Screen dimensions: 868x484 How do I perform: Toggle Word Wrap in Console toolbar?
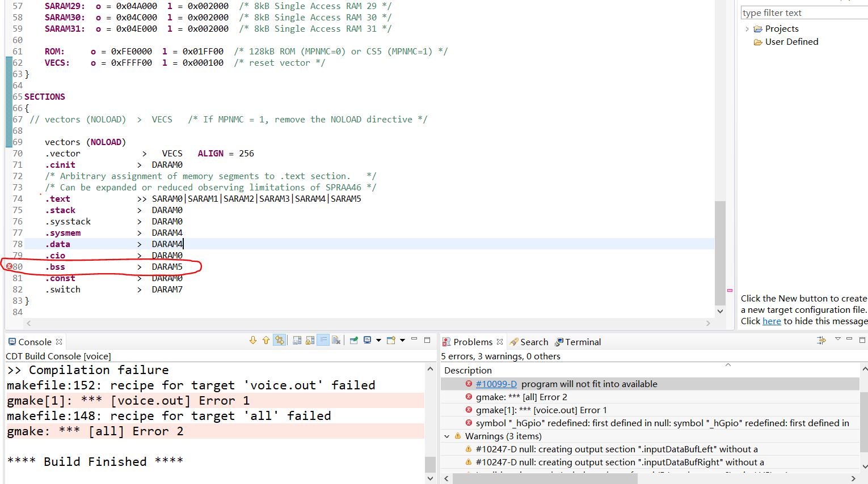tap(323, 340)
